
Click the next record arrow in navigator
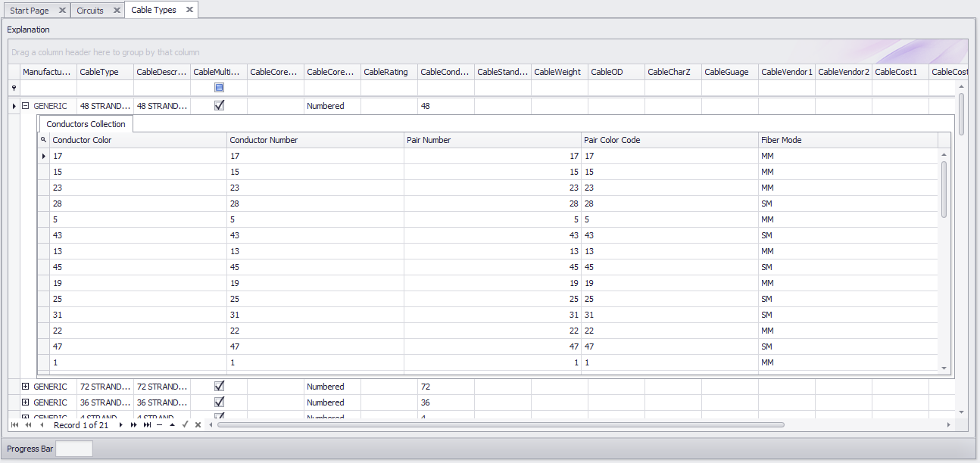120,425
